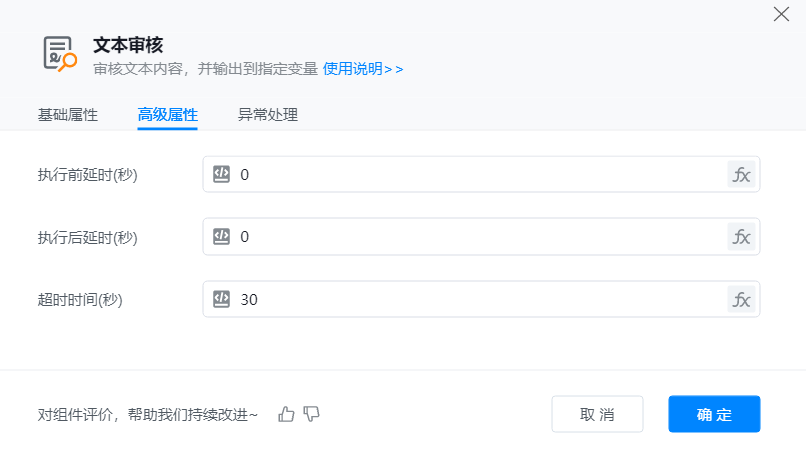
Task: Open the 异常处理 tab
Action: click(x=268, y=115)
